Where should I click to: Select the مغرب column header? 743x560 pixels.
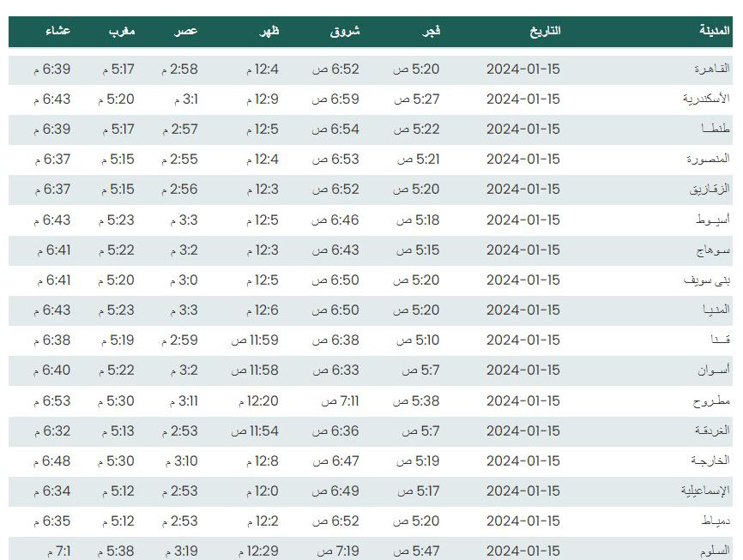click(x=122, y=31)
